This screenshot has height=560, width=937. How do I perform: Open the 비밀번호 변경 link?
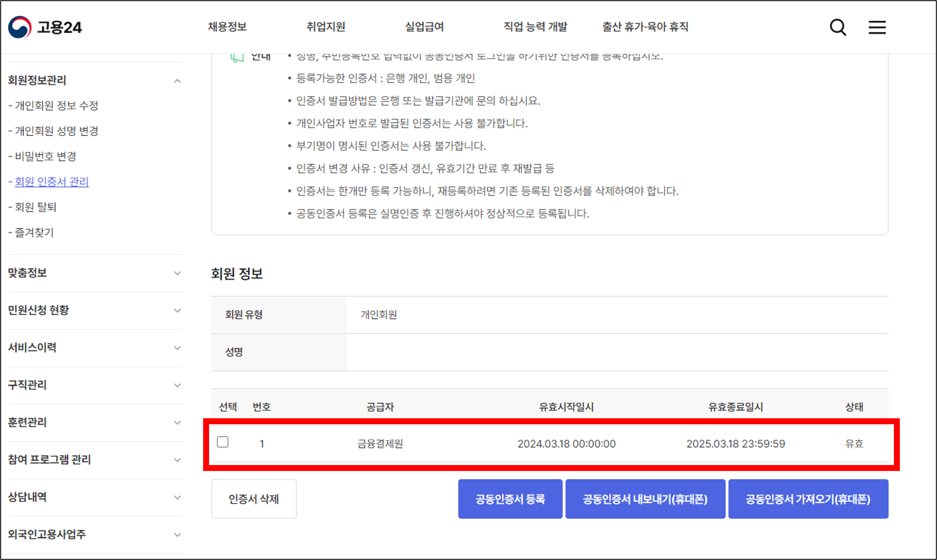point(45,156)
